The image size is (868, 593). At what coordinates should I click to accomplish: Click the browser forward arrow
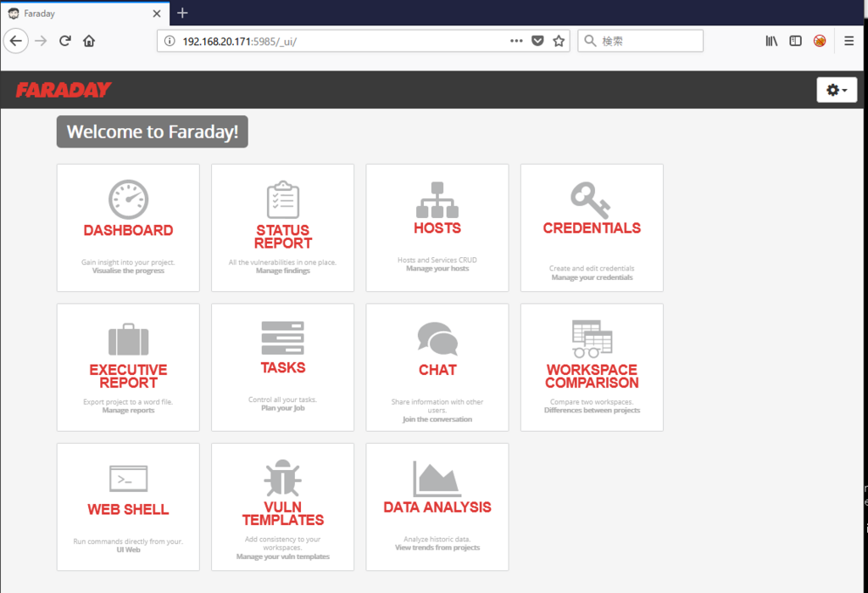(x=41, y=41)
